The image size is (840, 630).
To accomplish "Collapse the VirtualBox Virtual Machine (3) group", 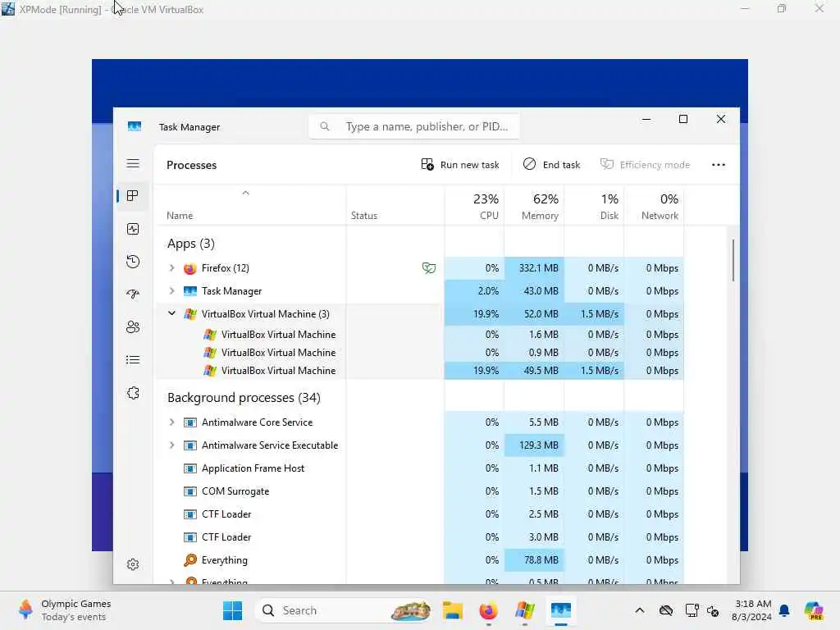I will 171,313.
